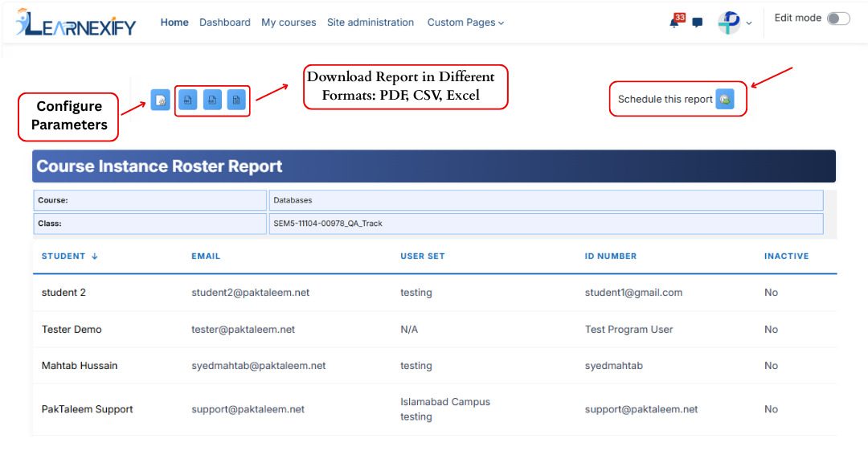Click ID number syedmahtab
This screenshot has width=868, height=455.
coord(614,366)
